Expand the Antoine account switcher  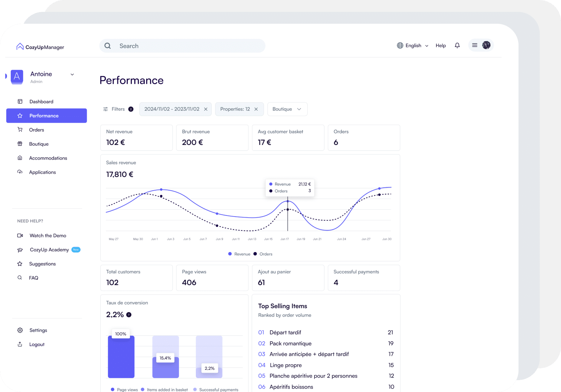(x=72, y=74)
